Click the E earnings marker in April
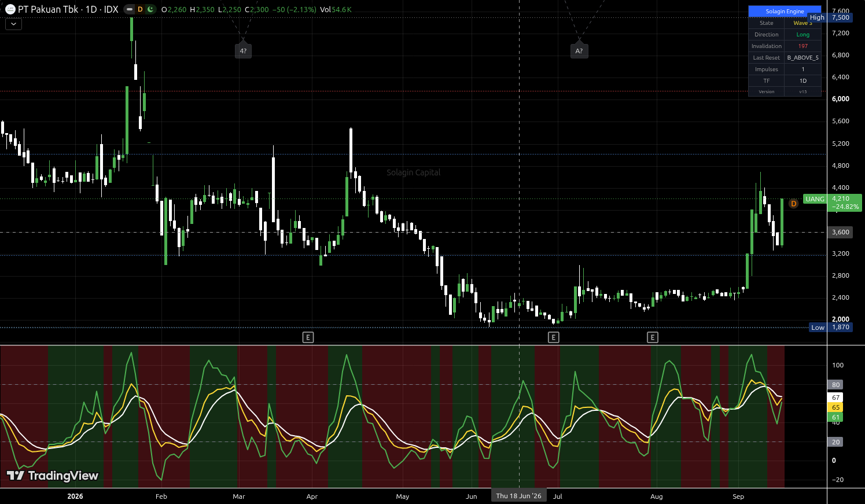 coord(308,337)
